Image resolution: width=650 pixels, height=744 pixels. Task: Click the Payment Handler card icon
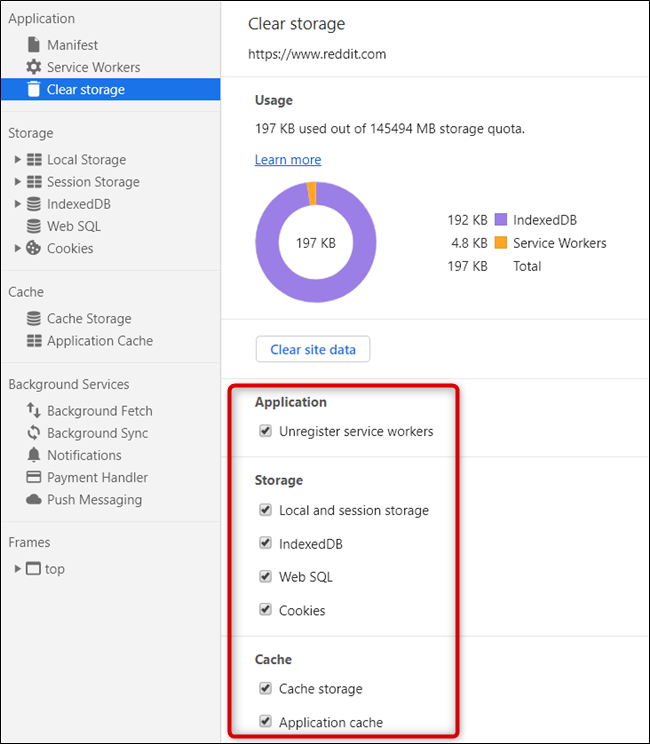(x=34, y=477)
